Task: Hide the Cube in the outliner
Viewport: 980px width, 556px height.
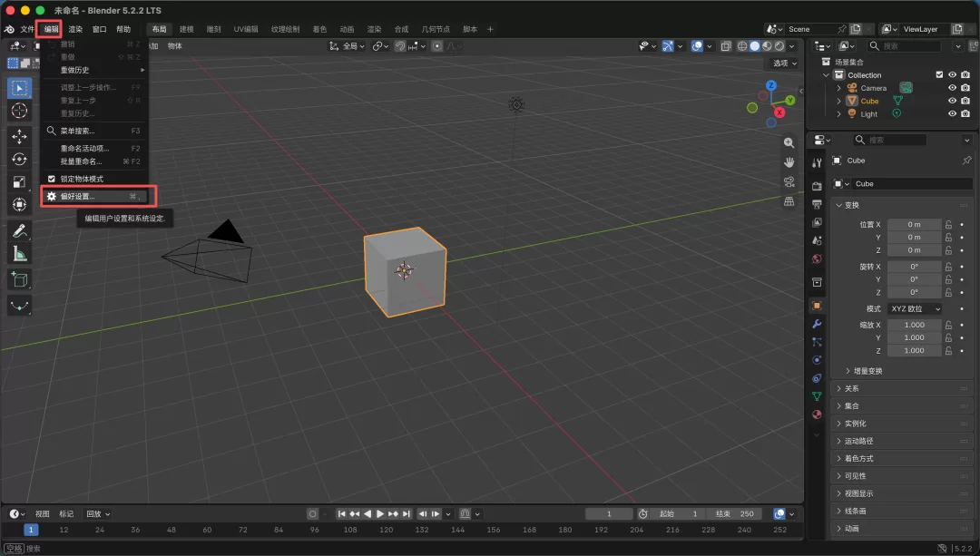Action: pyautogui.click(x=952, y=101)
